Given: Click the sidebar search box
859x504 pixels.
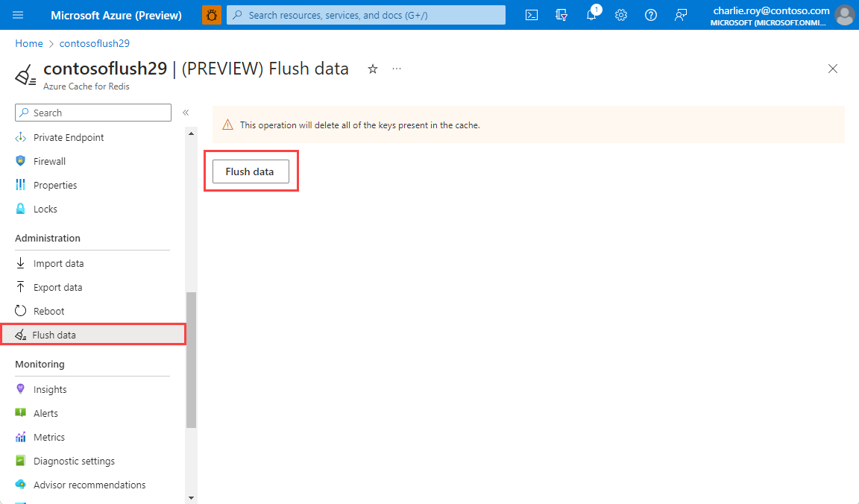Looking at the screenshot, I should click(x=92, y=112).
